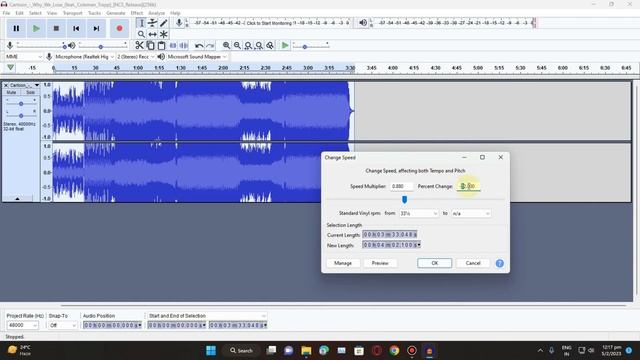
Task: Click the Cut scissors icon
Action: coord(139,45)
